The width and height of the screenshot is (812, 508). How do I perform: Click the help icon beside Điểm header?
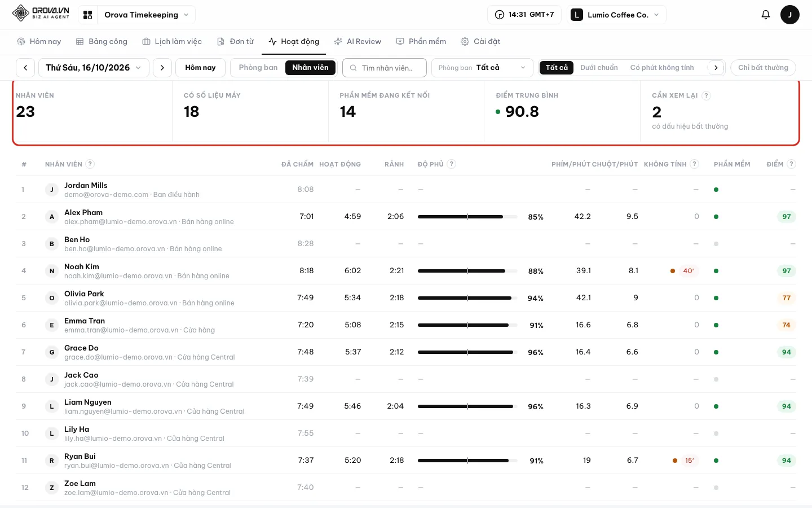792,164
